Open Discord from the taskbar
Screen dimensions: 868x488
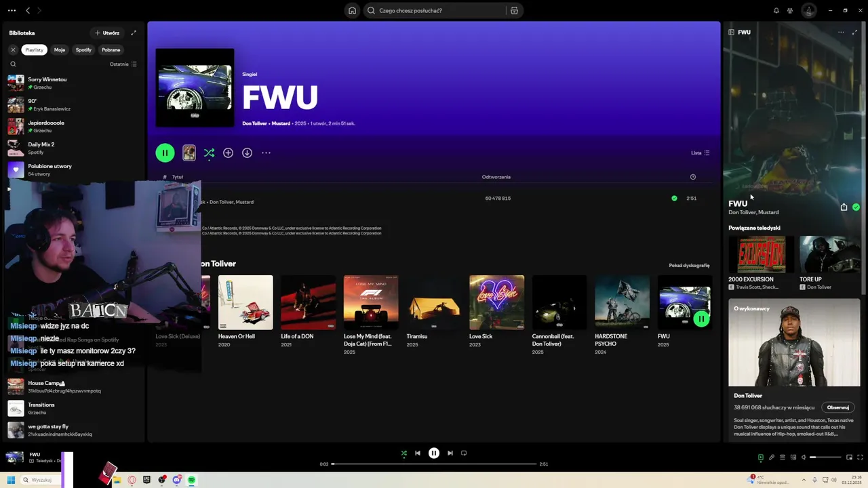(176, 480)
